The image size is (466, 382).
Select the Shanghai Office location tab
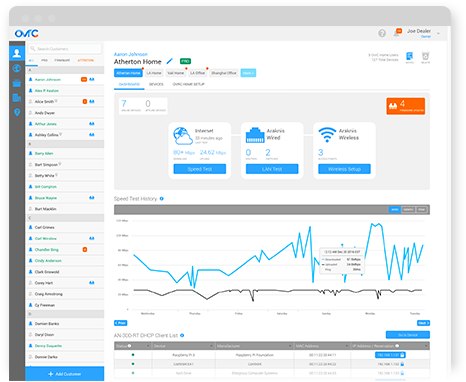point(224,73)
